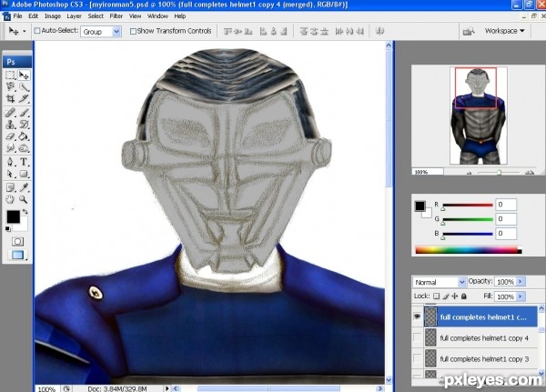Enable Show Transform Controls checkbox
The width and height of the screenshot is (546, 392).
point(133,31)
